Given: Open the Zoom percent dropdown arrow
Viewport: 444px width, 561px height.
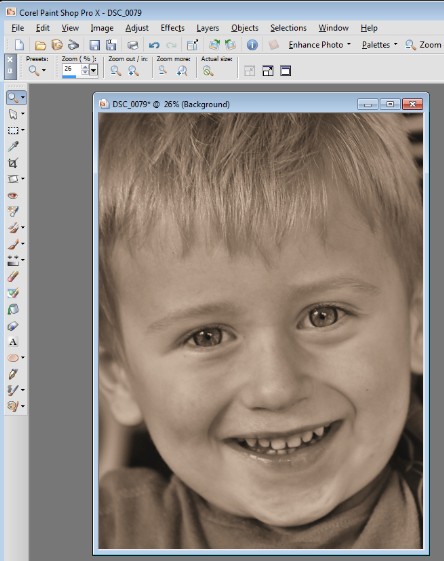Looking at the screenshot, I should click(93, 70).
